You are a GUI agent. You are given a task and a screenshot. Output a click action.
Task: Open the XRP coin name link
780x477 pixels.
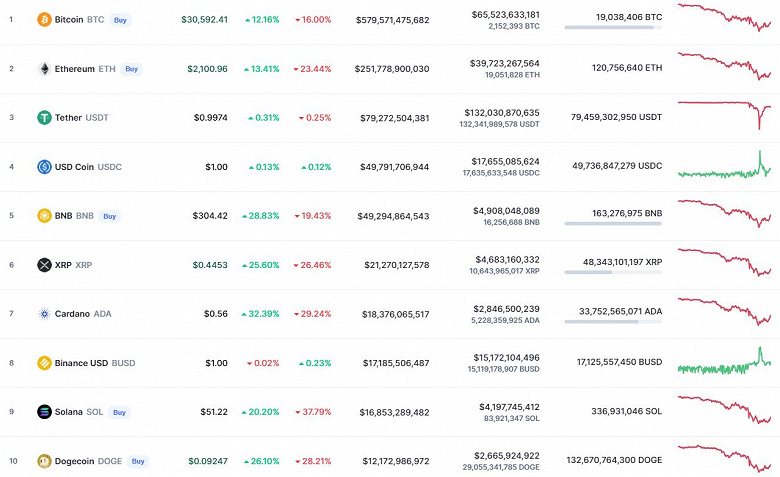click(63, 265)
